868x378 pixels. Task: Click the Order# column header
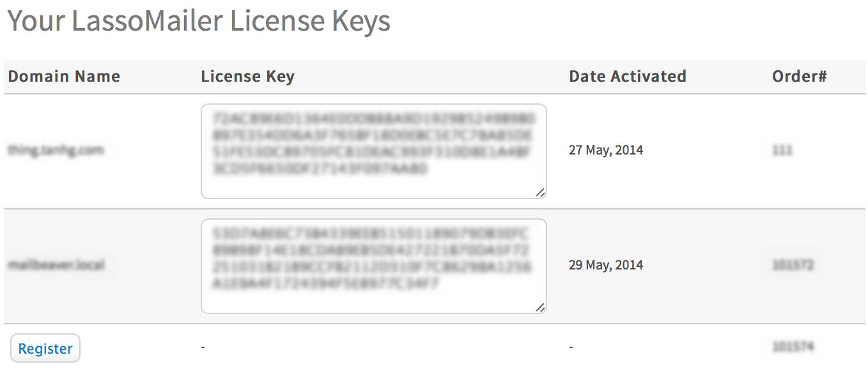click(x=799, y=77)
